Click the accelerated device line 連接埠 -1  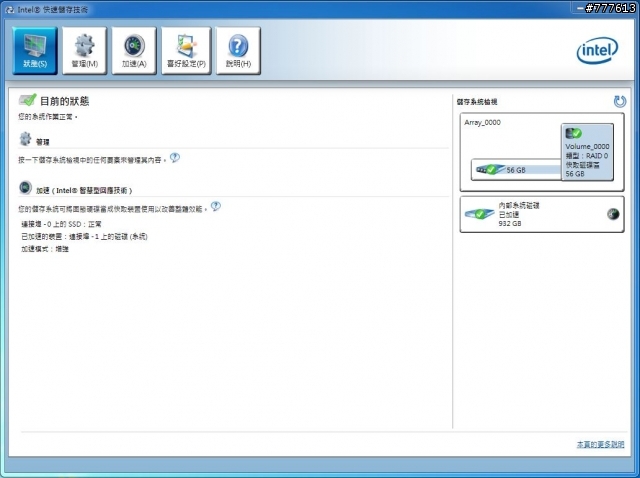coord(84,236)
